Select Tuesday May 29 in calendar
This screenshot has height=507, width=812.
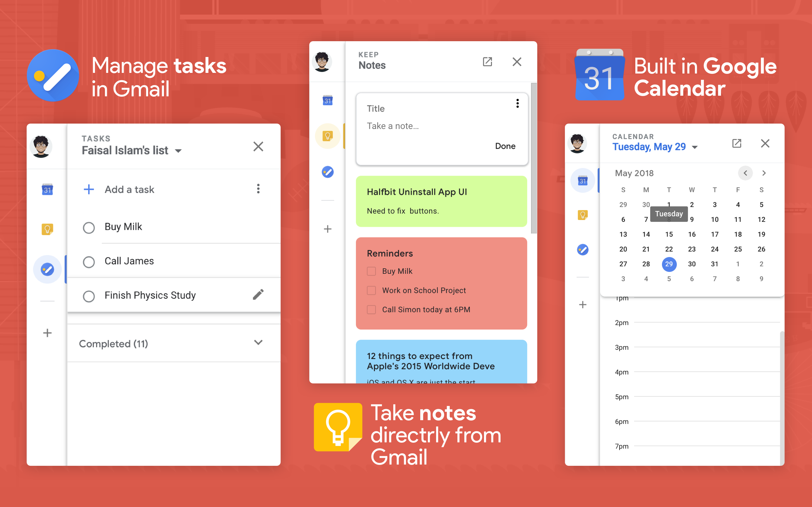[x=669, y=264]
